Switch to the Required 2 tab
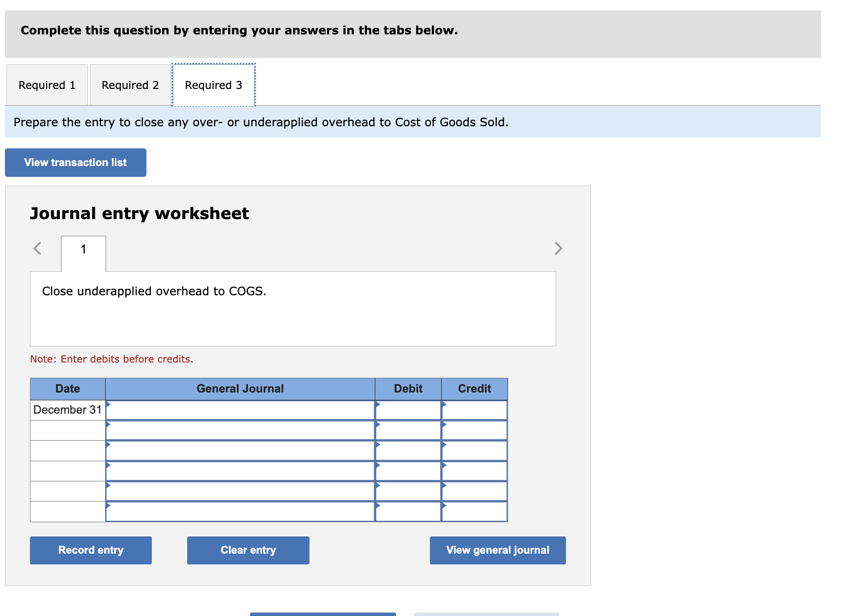 pyautogui.click(x=130, y=84)
